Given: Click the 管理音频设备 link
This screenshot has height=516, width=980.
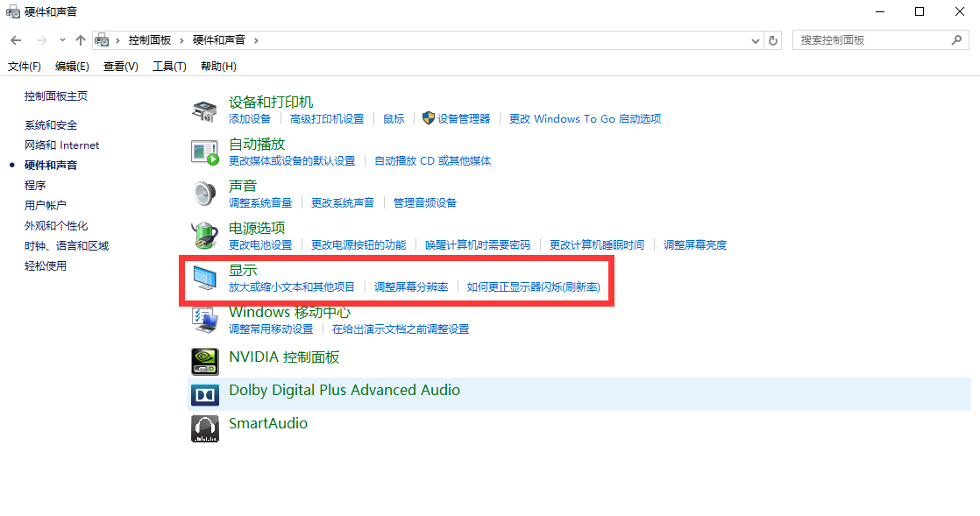Looking at the screenshot, I should click(425, 202).
